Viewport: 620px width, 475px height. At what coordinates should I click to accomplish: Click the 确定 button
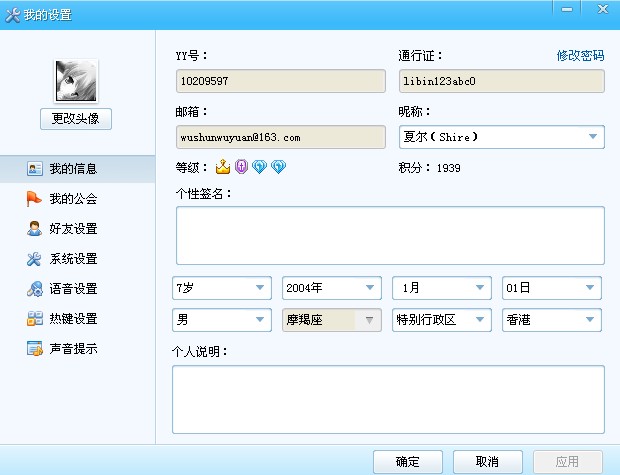pos(408,462)
